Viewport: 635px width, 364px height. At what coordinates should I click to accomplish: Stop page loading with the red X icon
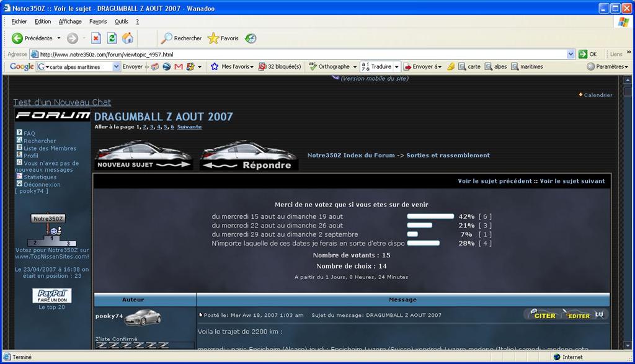coord(96,38)
